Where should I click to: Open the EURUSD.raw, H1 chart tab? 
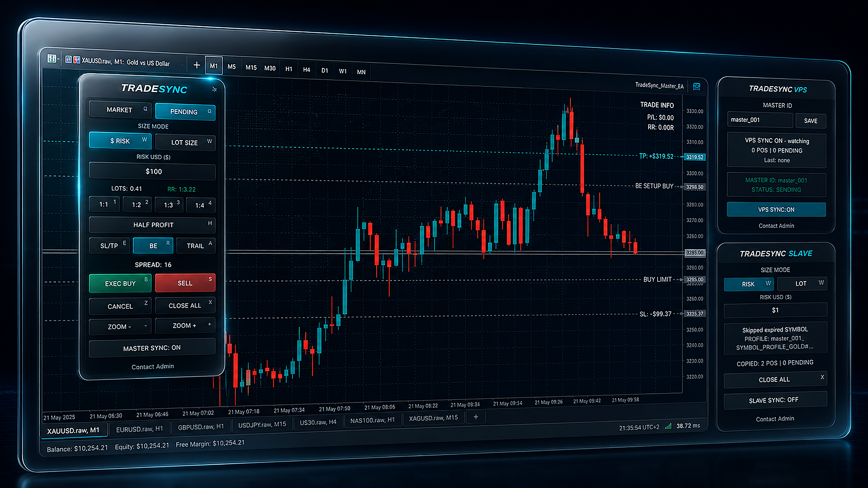tap(139, 429)
